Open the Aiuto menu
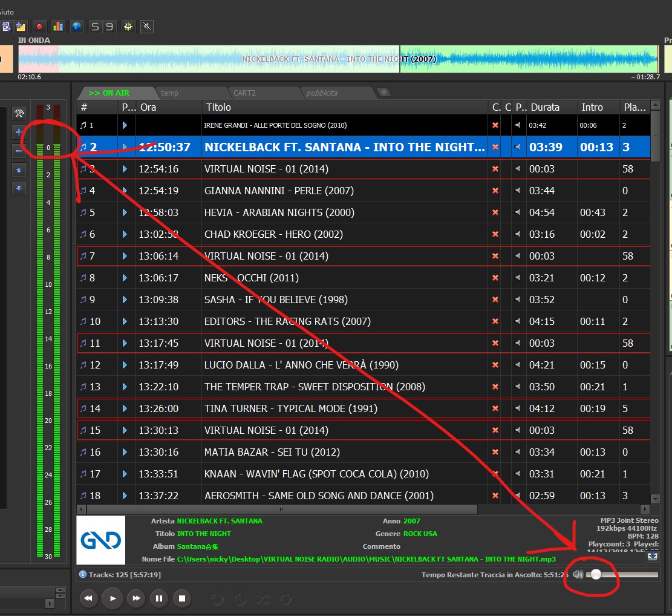 pyautogui.click(x=7, y=12)
